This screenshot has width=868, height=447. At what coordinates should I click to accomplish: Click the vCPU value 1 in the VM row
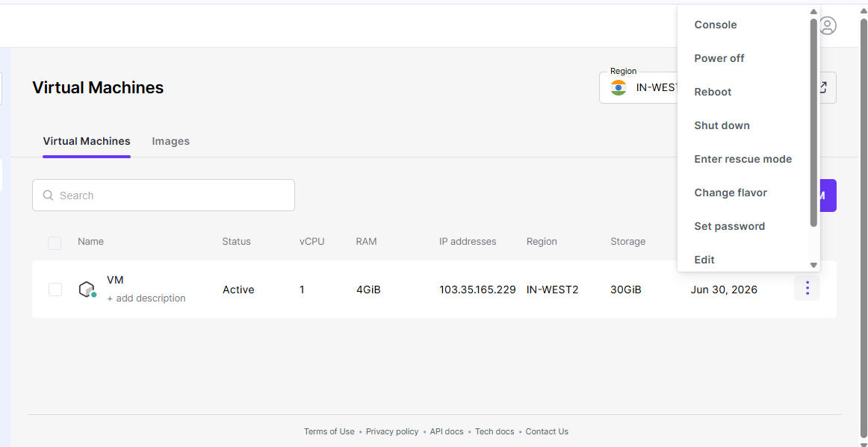[303, 290]
